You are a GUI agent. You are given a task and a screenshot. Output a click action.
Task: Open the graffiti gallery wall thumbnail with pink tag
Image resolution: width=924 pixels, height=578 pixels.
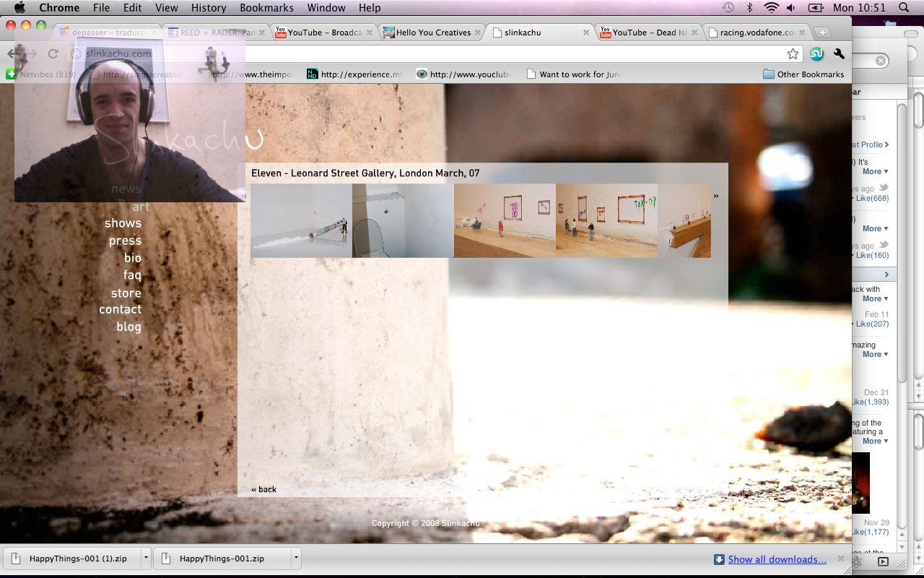[505, 220]
